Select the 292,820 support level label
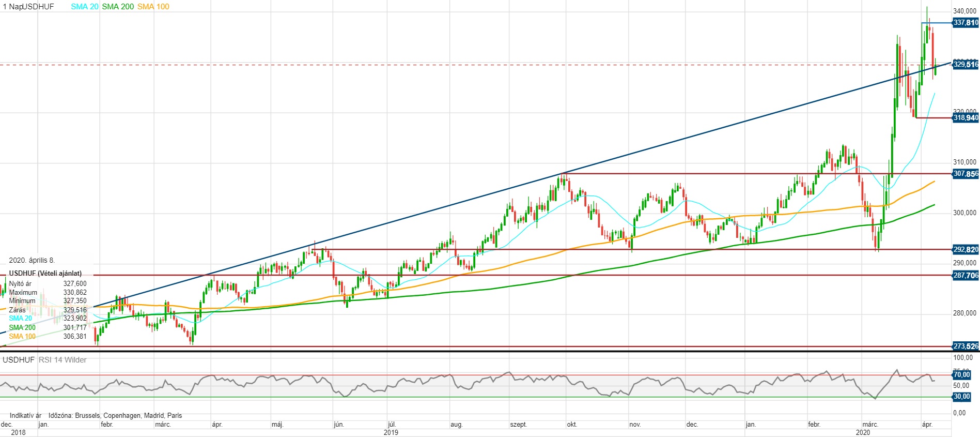Viewport: 980px width, 437px height. coord(966,250)
